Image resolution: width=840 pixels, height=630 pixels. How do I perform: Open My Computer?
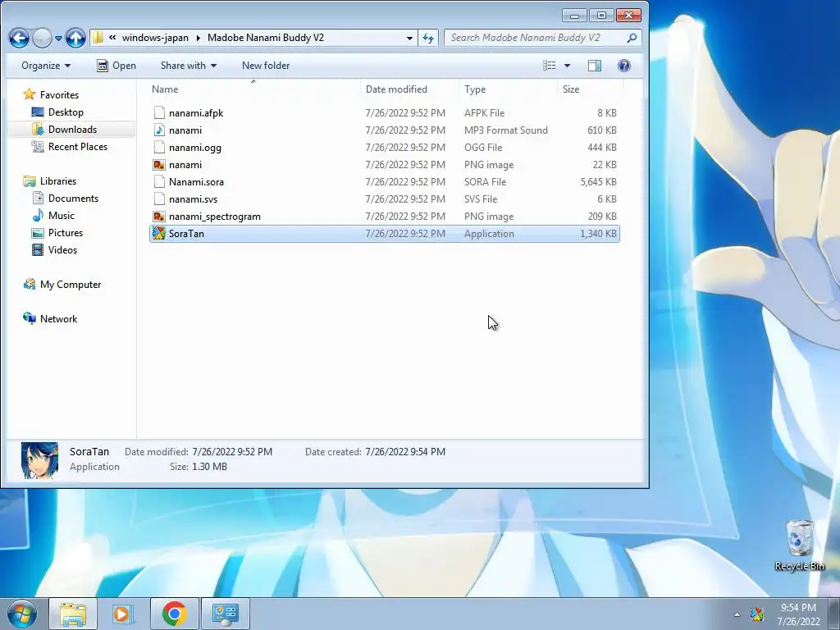(71, 285)
